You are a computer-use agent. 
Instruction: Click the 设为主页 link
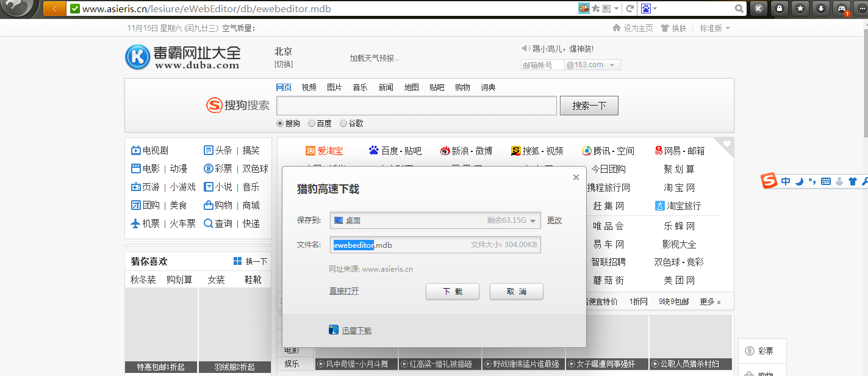(x=638, y=28)
